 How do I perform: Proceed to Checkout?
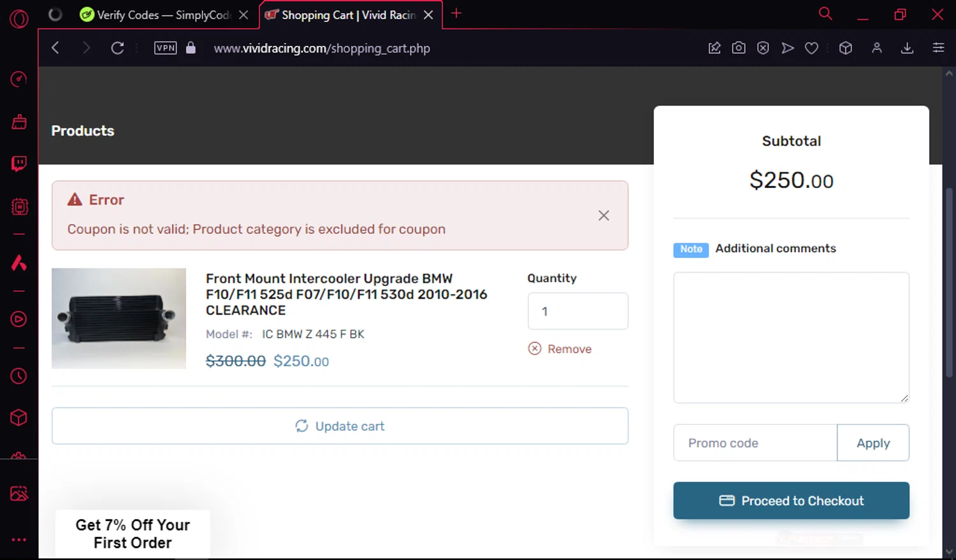click(791, 501)
